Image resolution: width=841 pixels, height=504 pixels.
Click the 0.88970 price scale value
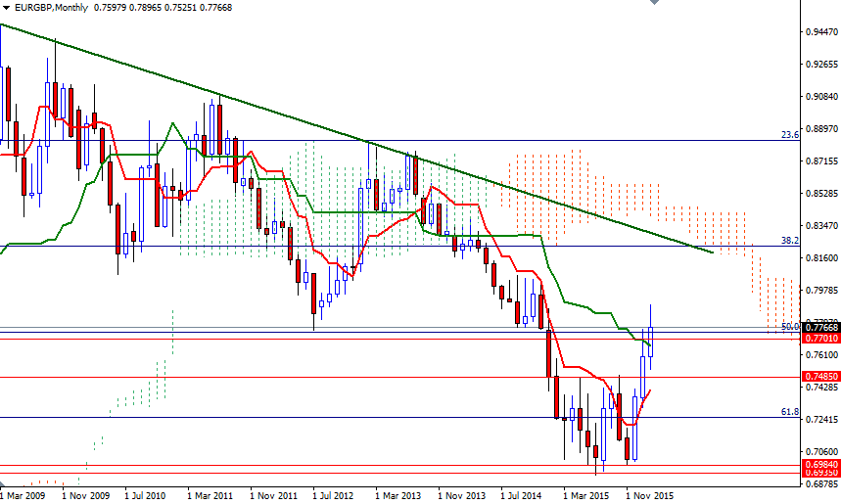tap(822, 128)
